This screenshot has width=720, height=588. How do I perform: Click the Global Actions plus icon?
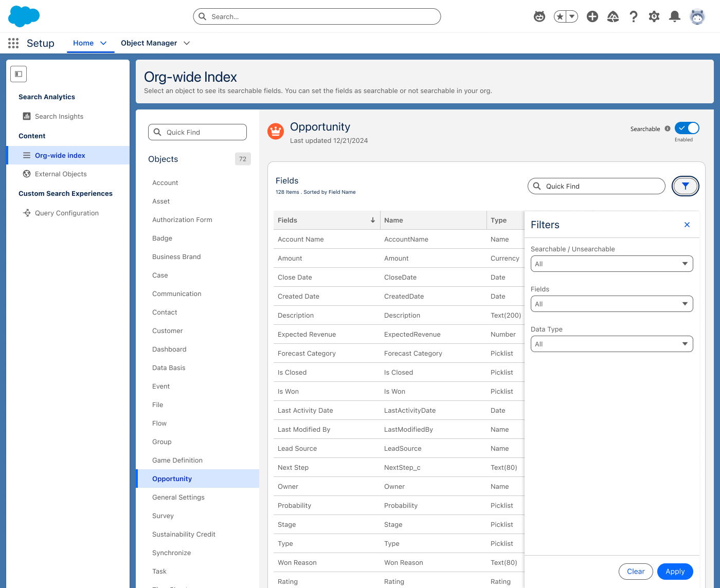pyautogui.click(x=592, y=16)
